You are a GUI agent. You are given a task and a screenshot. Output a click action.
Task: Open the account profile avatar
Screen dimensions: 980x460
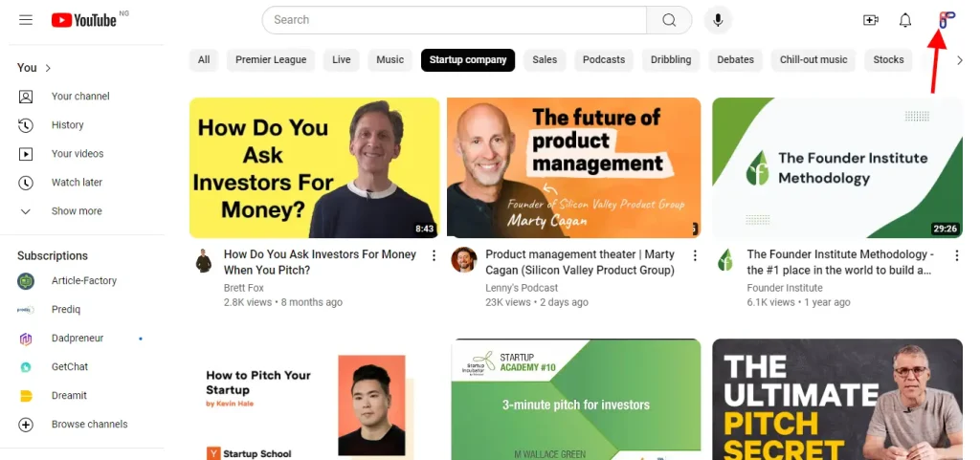tap(947, 20)
